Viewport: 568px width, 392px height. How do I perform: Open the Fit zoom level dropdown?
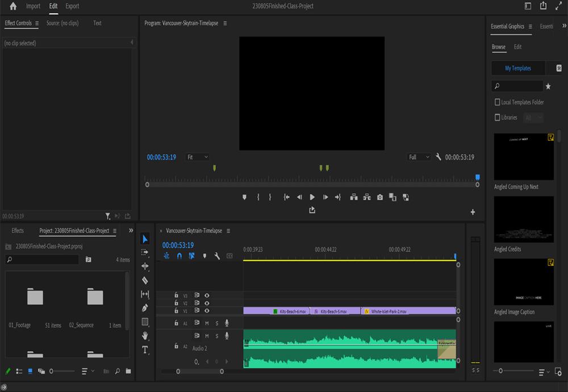[198, 157]
